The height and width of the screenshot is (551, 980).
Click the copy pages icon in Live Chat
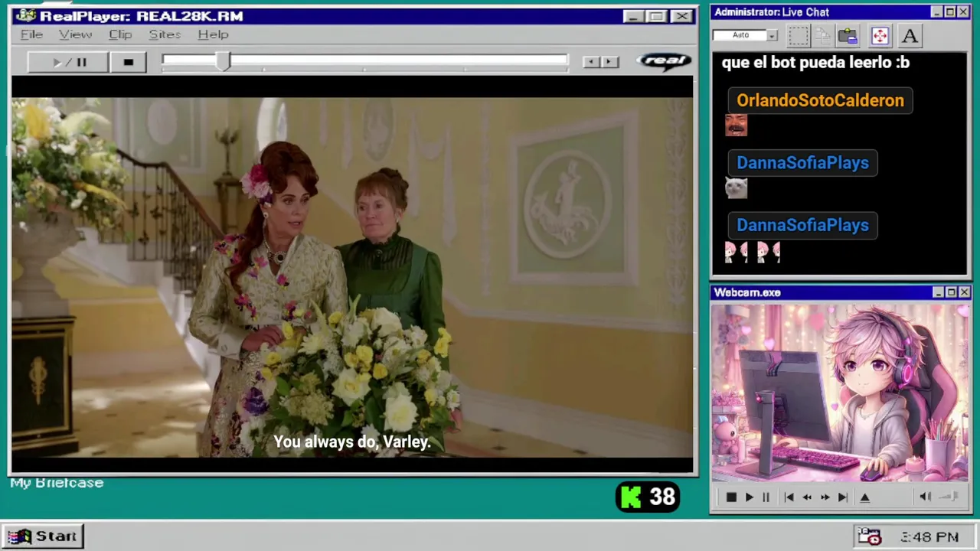pos(823,35)
